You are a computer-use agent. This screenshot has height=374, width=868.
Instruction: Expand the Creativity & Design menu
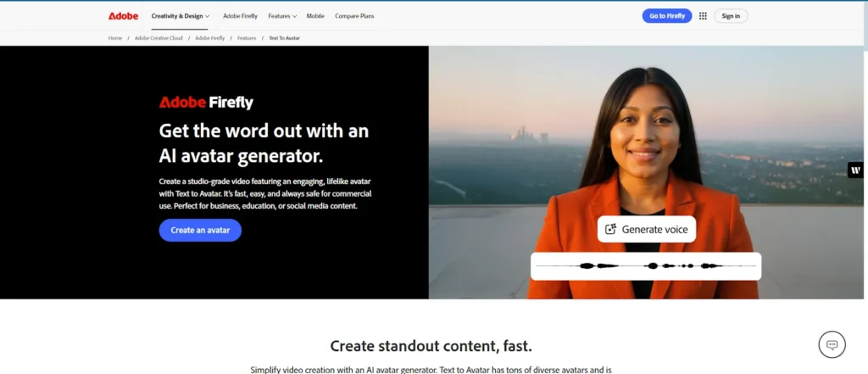[x=181, y=16]
